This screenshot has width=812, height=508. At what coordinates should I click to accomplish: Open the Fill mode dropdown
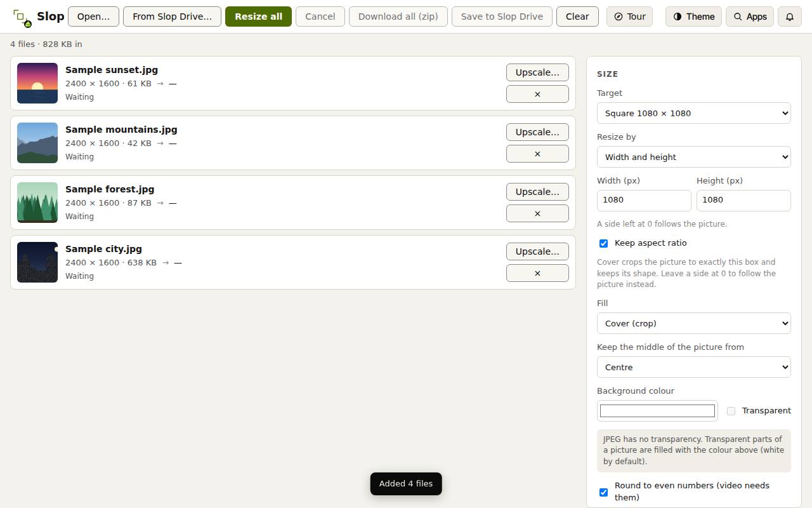coord(694,323)
